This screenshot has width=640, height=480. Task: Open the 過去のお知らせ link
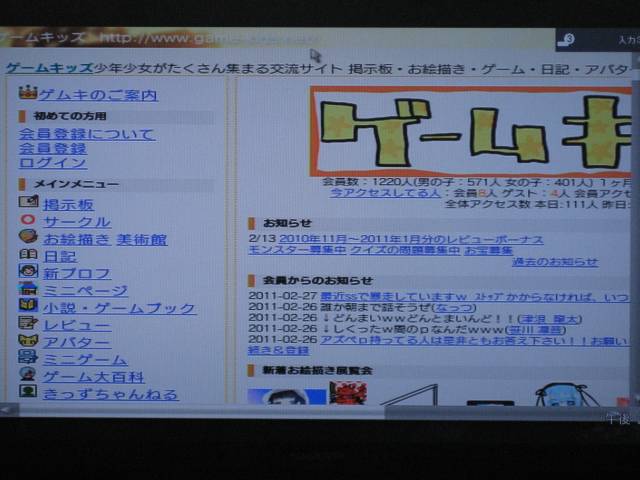coord(555,262)
